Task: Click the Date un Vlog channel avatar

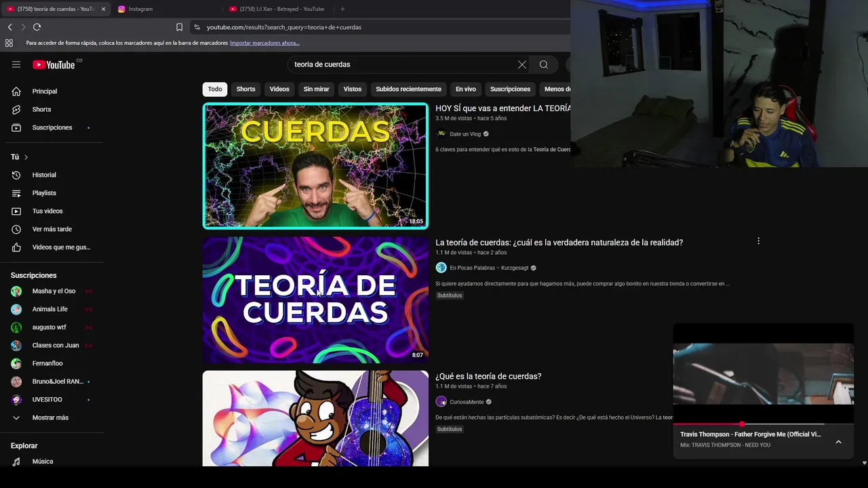Action: tap(441, 134)
